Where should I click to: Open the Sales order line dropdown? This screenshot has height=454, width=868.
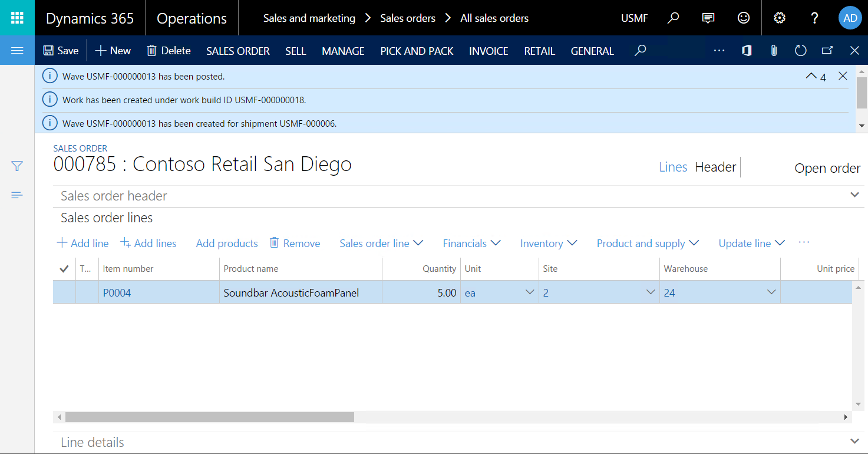pyautogui.click(x=381, y=243)
